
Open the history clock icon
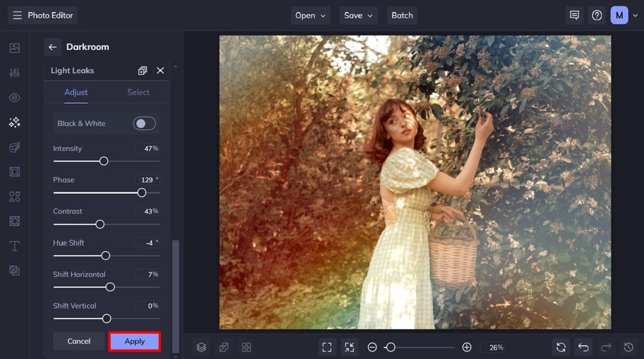tap(628, 347)
